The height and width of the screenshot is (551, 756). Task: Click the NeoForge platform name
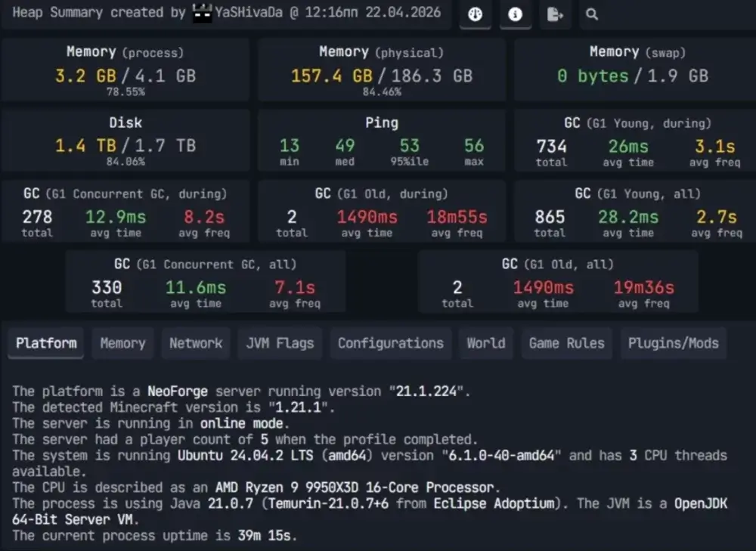point(178,391)
